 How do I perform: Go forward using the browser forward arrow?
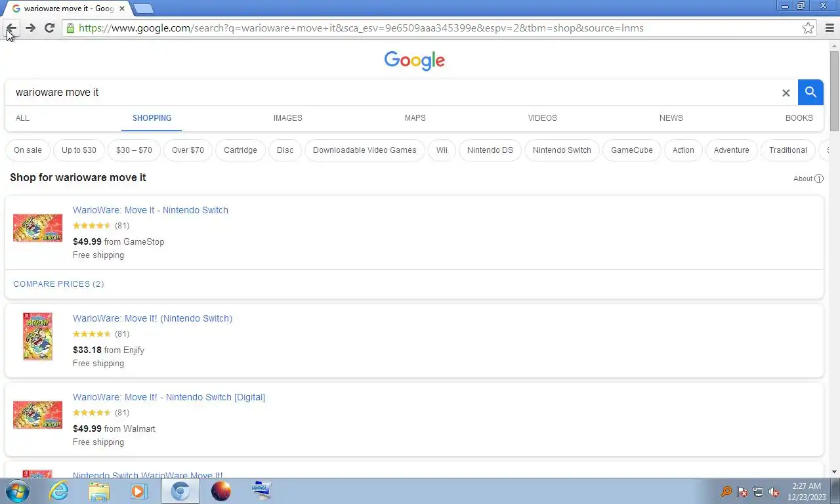30,28
